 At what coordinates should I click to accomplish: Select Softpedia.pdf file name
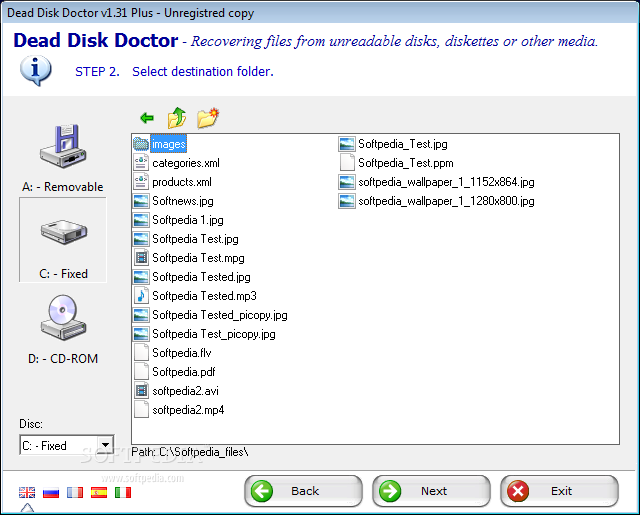pyautogui.click(x=184, y=372)
